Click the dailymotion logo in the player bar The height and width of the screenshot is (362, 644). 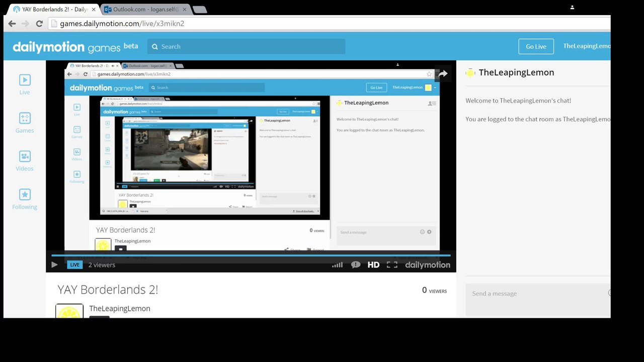428,265
